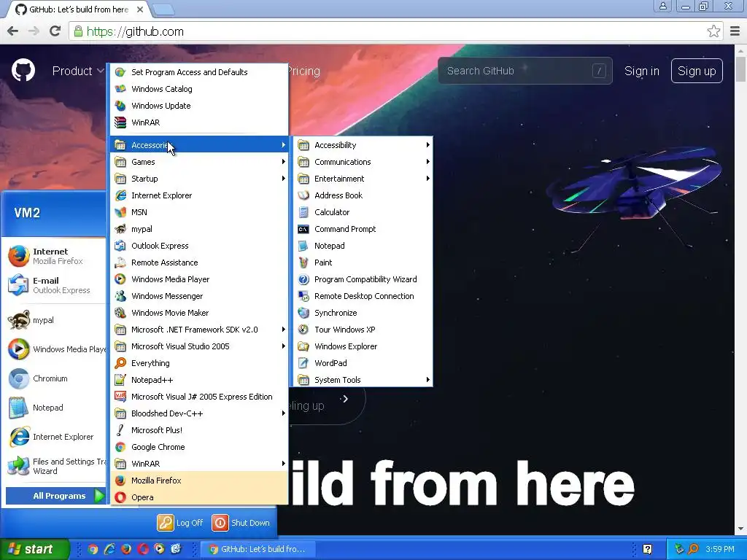Expand Microsoft Visual Studio 2005 folder
This screenshot has width=747, height=560.
click(x=199, y=346)
